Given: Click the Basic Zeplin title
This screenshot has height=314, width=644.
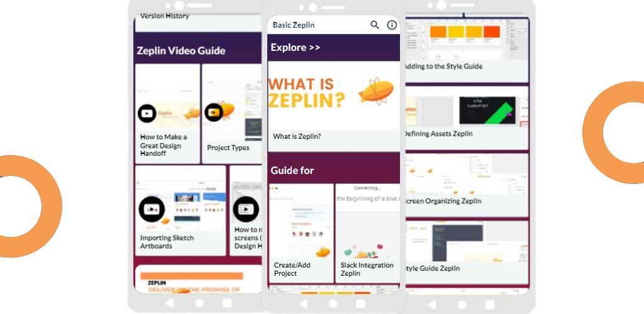Looking at the screenshot, I should point(294,25).
